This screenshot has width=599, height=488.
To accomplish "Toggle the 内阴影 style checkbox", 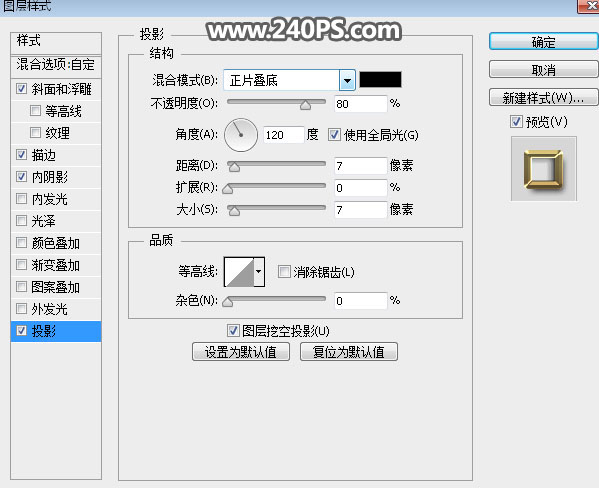I will pyautogui.click(x=21, y=177).
